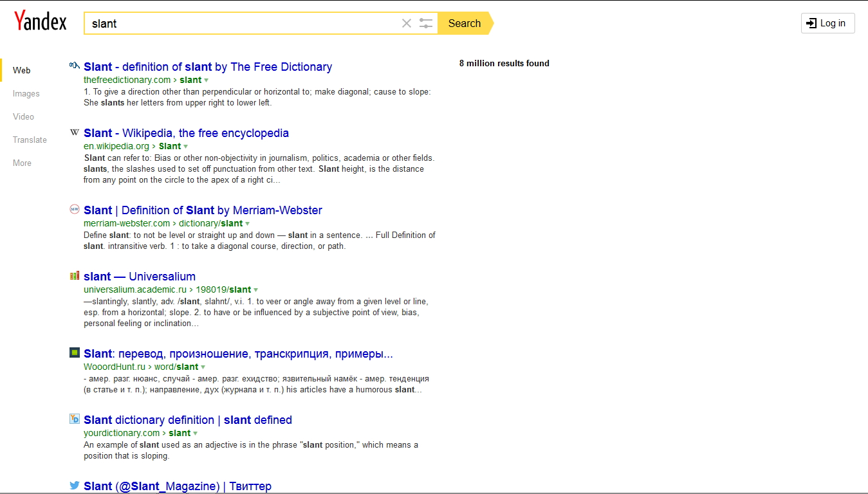Click the yourdictionary.com domain link
The image size is (868, 494).
pyautogui.click(x=122, y=434)
